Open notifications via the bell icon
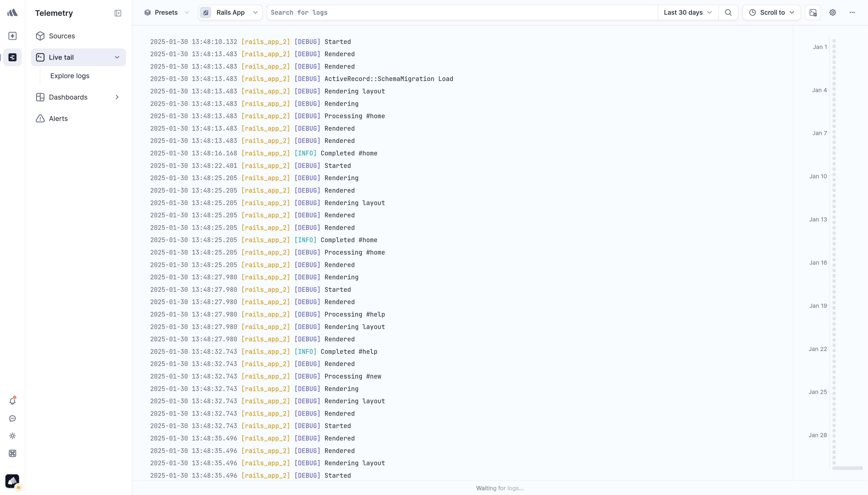The image size is (868, 495). coord(13,401)
